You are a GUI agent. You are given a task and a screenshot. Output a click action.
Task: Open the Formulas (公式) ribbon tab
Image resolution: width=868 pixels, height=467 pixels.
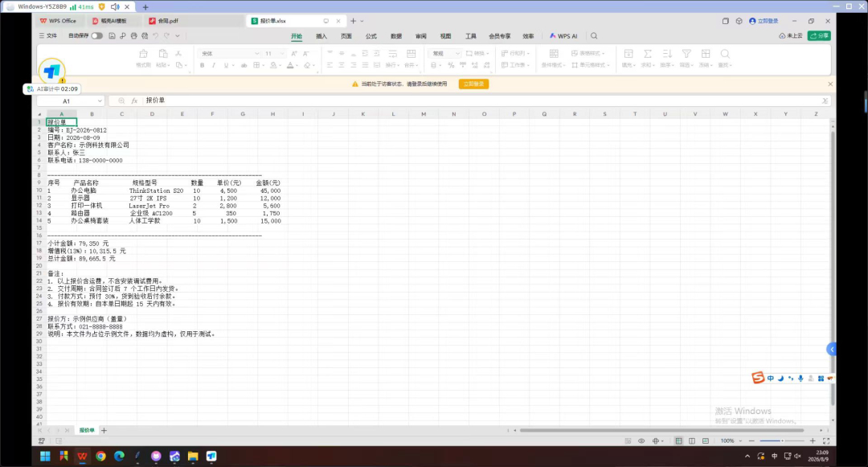(371, 36)
